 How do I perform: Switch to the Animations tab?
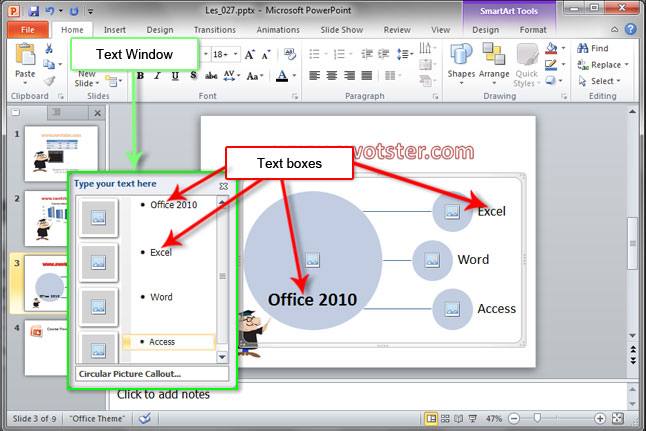(278, 30)
